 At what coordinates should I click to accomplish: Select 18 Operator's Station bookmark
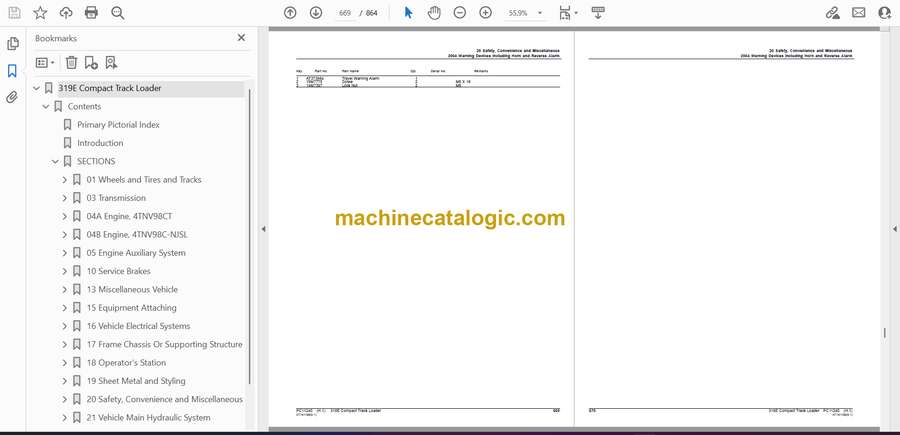(126, 363)
